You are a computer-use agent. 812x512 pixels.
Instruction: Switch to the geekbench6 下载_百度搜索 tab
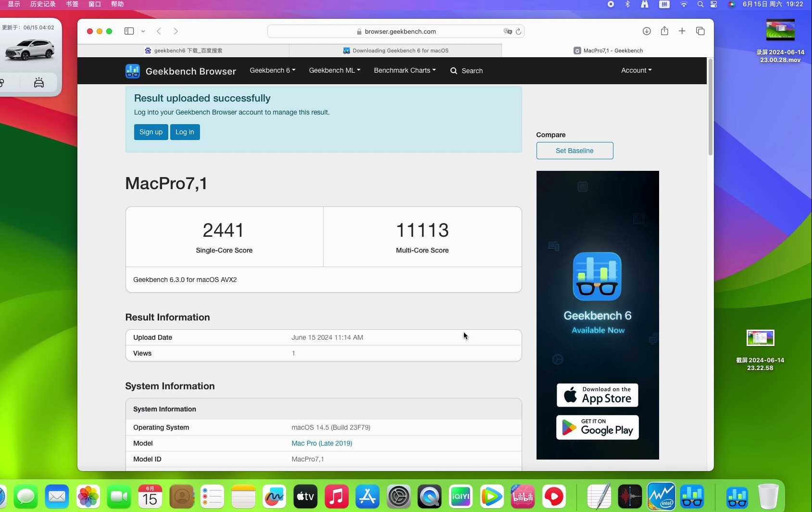pyautogui.click(x=183, y=51)
